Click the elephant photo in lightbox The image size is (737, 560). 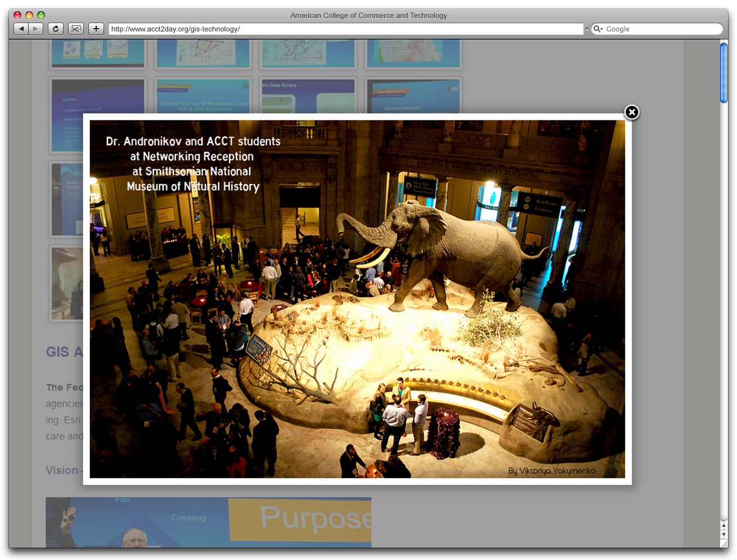point(357,299)
